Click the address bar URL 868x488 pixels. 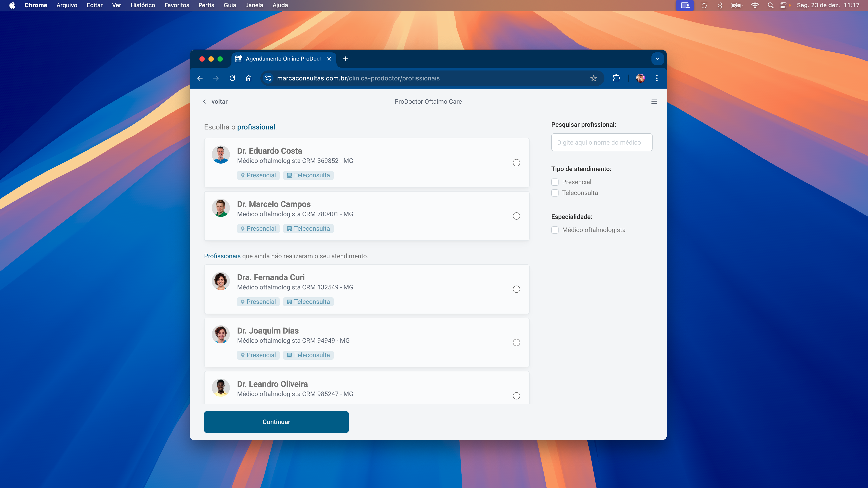pyautogui.click(x=358, y=78)
